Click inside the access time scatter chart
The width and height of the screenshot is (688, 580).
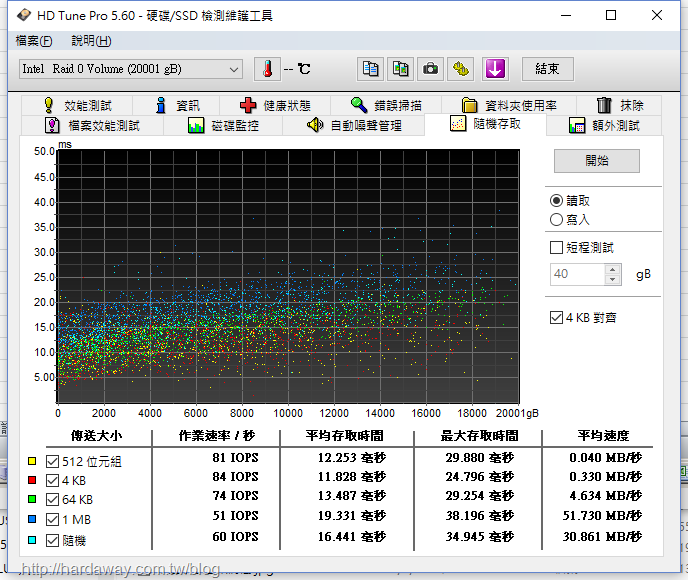click(288, 276)
